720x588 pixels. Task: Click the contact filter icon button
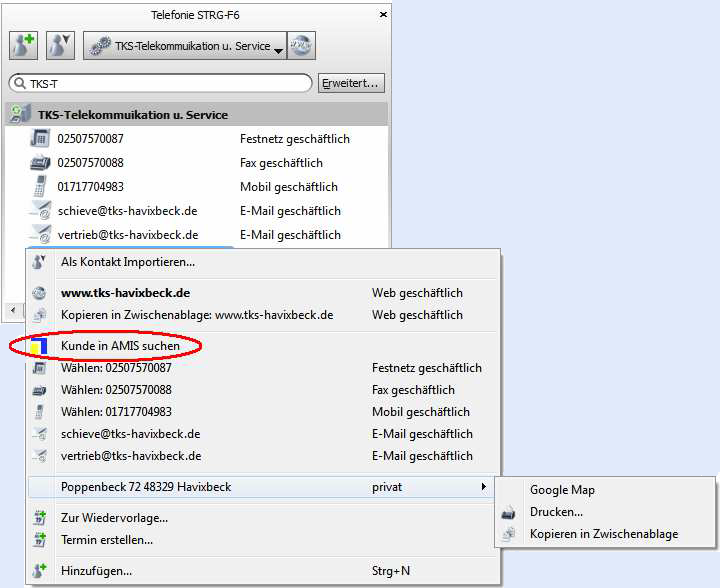click(60, 45)
